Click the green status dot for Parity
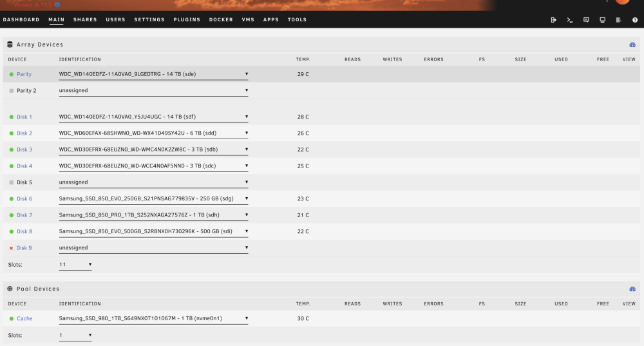The height and width of the screenshot is (346, 644). (x=12, y=74)
